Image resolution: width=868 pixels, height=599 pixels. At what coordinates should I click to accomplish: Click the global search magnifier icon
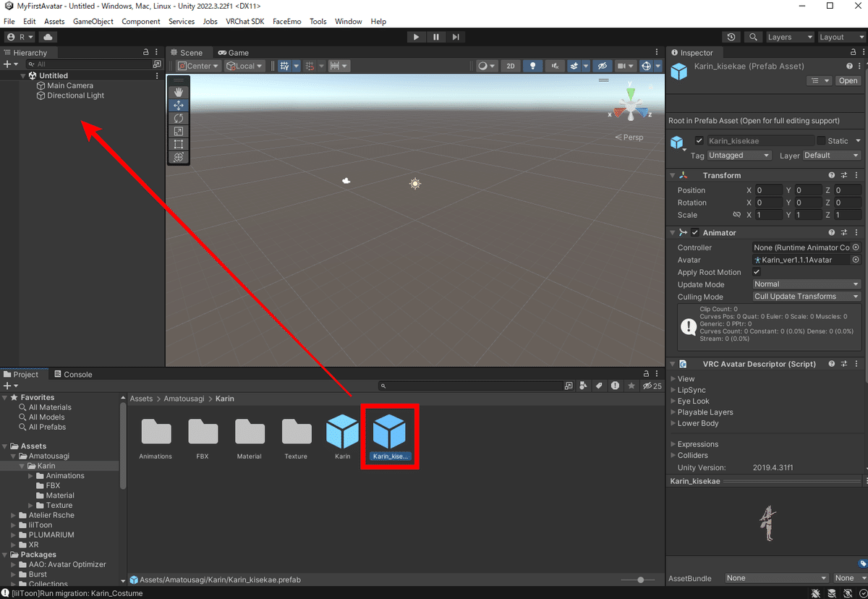pyautogui.click(x=753, y=37)
